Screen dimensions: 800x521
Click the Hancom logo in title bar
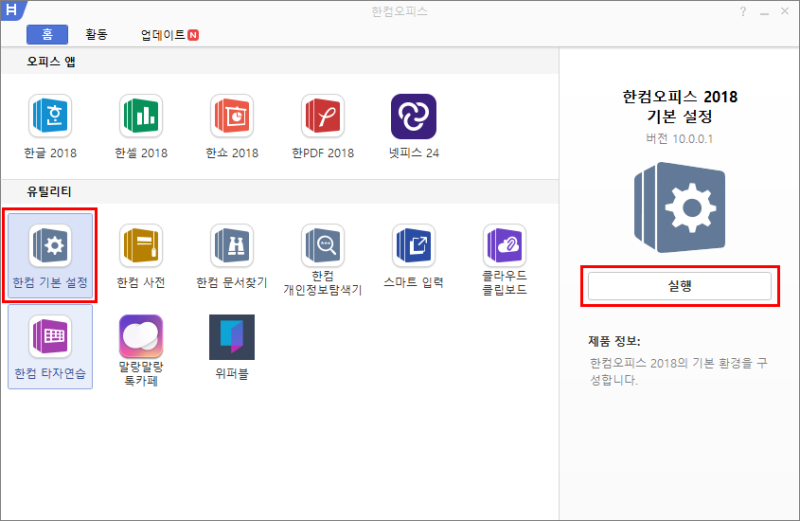click(x=11, y=10)
